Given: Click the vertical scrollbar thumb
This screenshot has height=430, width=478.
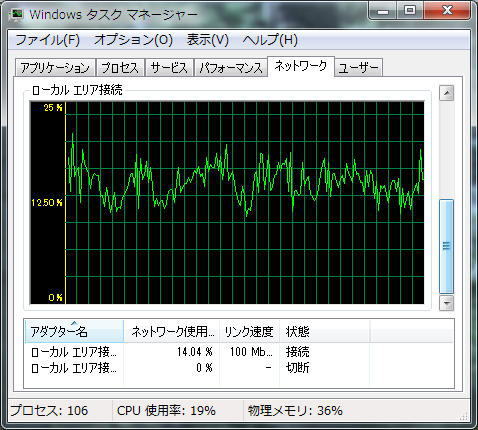Looking at the screenshot, I should point(446,246).
